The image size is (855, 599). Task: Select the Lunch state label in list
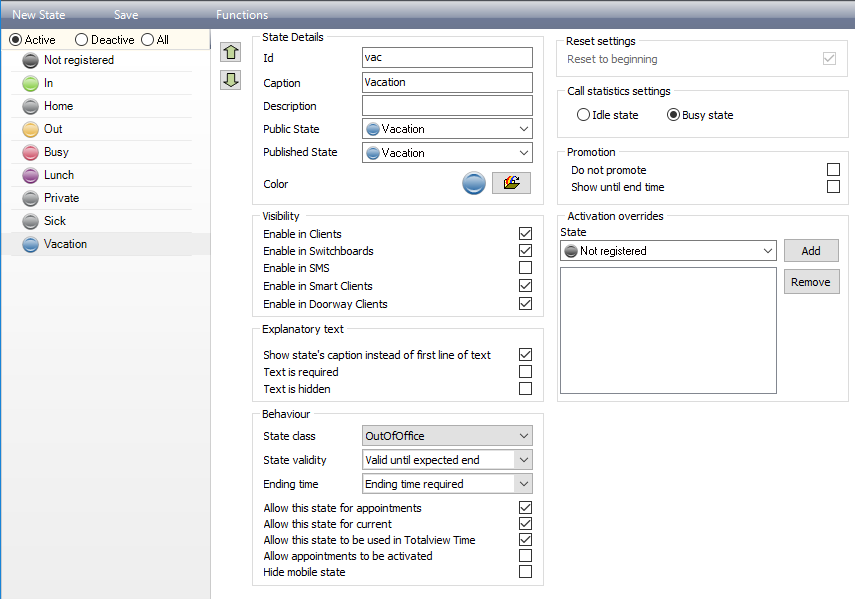point(59,175)
